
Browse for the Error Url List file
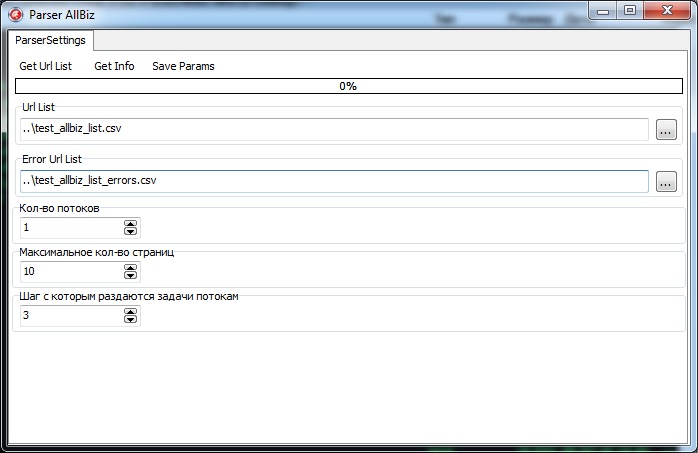pyautogui.click(x=666, y=182)
